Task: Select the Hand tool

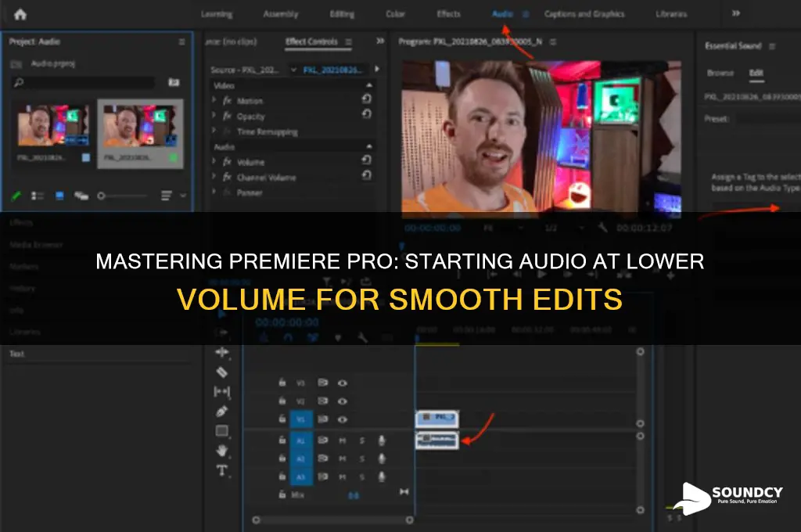Action: 221,450
